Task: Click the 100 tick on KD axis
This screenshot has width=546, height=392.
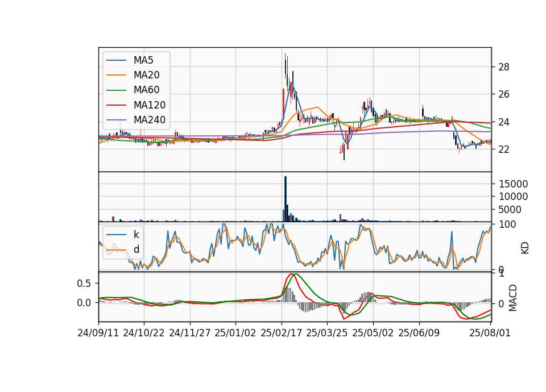Action: point(507,225)
